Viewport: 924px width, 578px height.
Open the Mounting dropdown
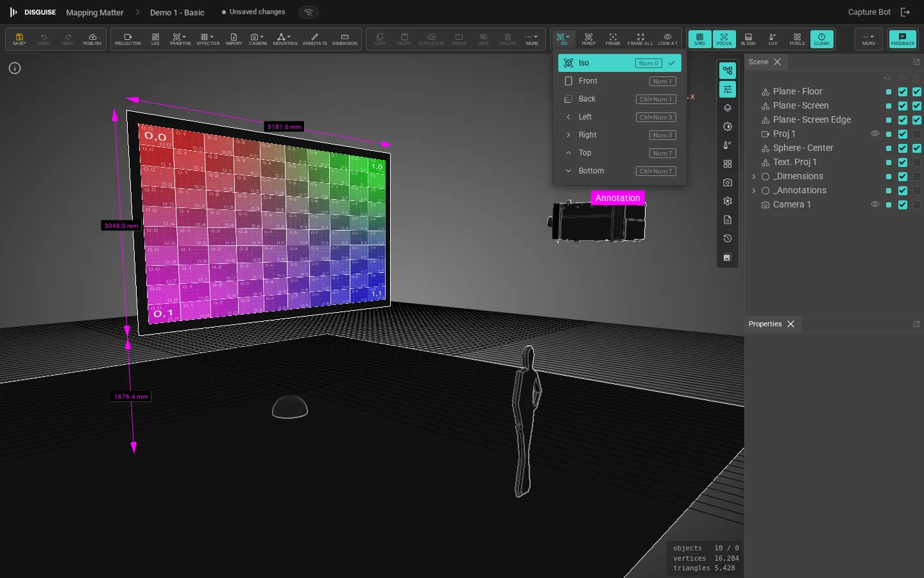[x=285, y=39]
